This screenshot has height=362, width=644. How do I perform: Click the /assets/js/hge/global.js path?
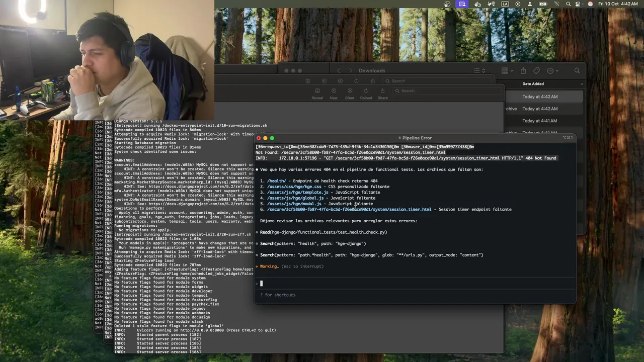tap(295, 198)
